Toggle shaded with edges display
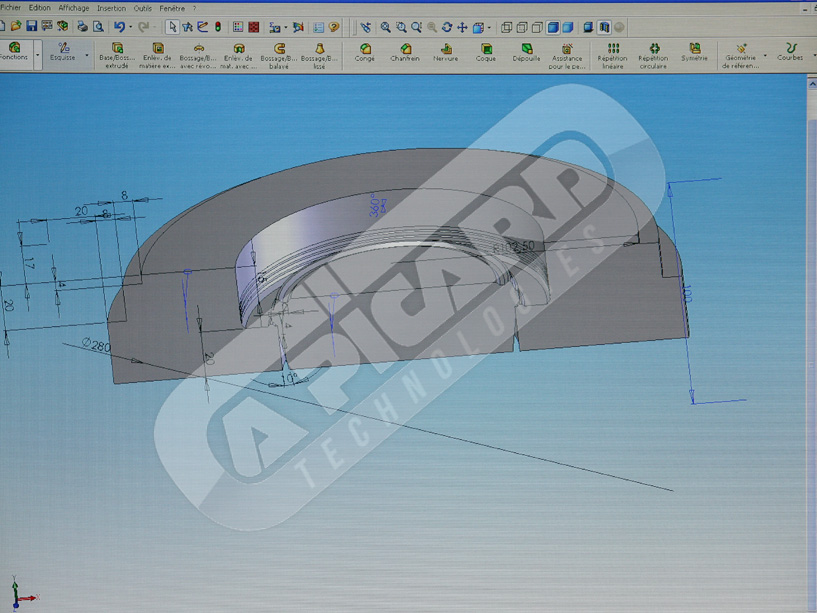The width and height of the screenshot is (817, 613). pos(553,27)
